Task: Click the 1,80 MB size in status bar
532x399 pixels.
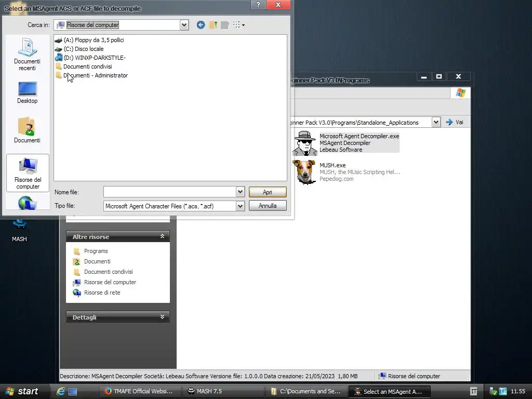Action: [348, 376]
